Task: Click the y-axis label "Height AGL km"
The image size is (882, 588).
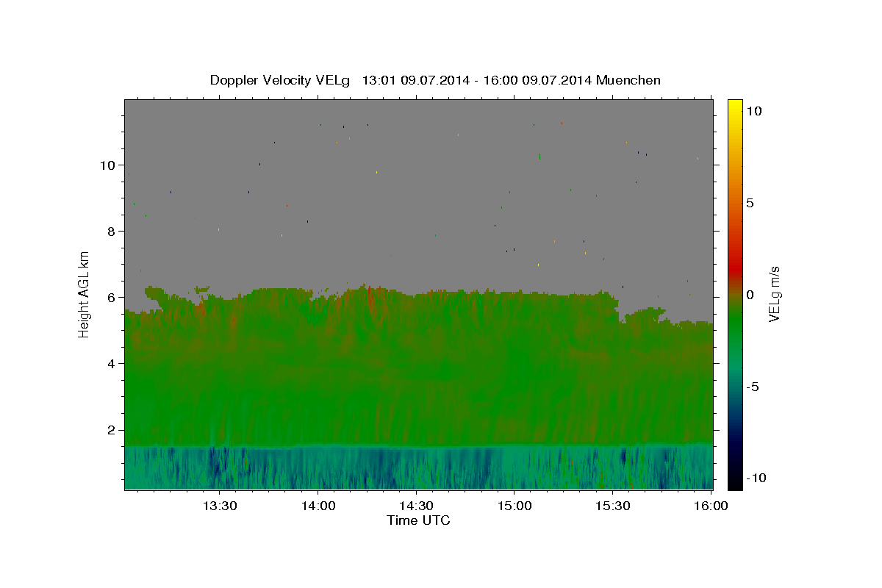Action: (85, 294)
